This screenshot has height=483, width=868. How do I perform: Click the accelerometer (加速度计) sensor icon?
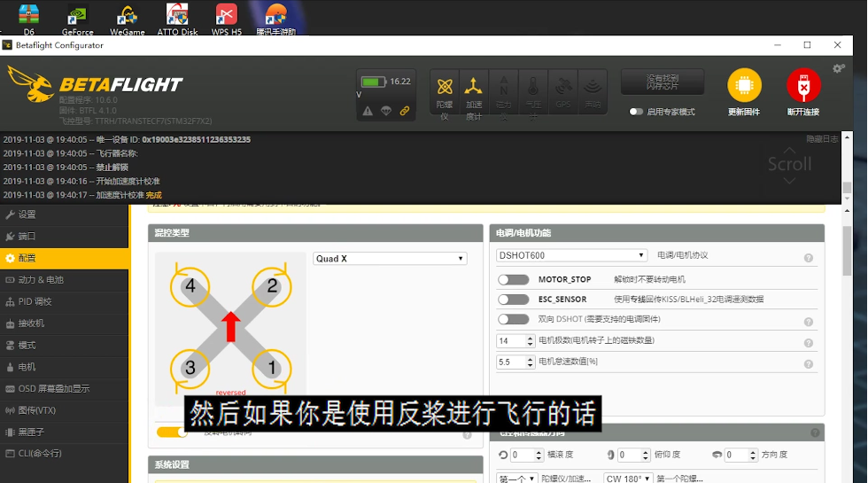(474, 87)
